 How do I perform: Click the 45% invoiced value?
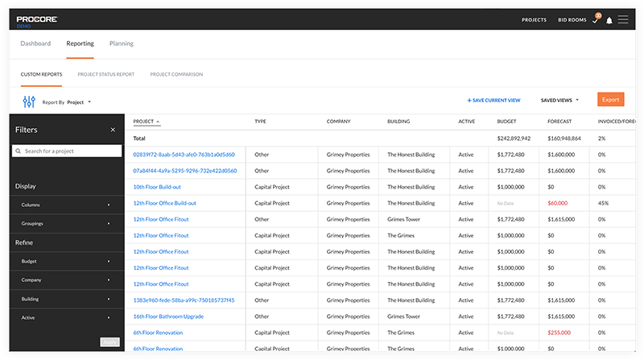pyautogui.click(x=603, y=203)
